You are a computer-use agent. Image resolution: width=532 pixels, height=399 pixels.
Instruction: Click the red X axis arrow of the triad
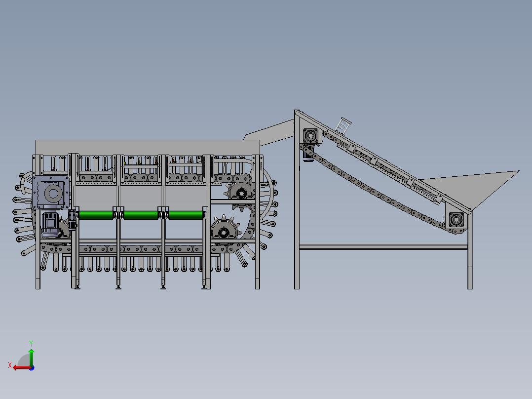point(21,368)
